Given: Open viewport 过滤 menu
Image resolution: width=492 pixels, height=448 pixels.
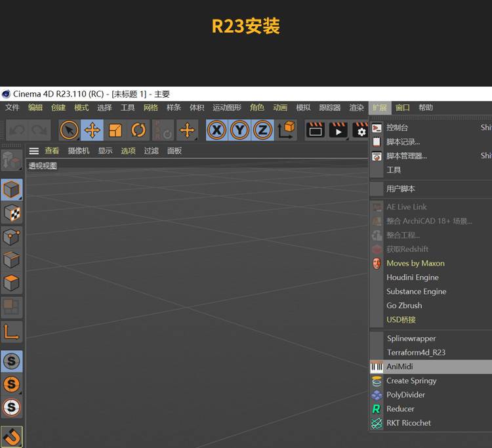Looking at the screenshot, I should point(152,151).
